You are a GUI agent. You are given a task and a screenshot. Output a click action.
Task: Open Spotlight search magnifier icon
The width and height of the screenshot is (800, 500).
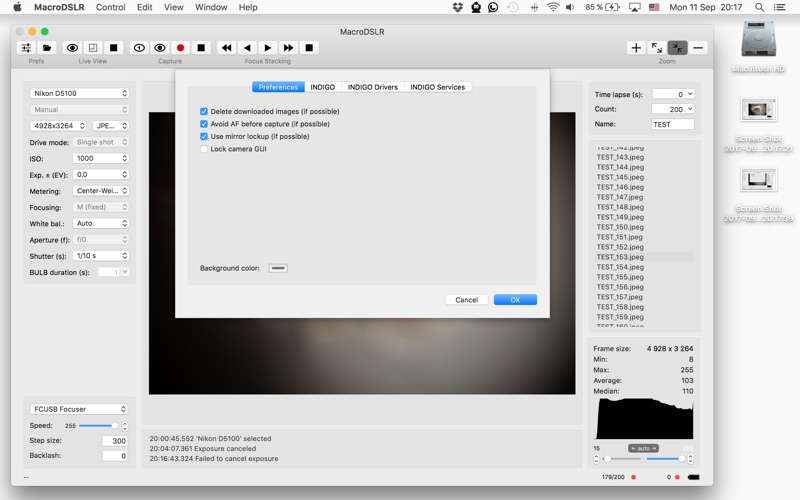click(760, 7)
